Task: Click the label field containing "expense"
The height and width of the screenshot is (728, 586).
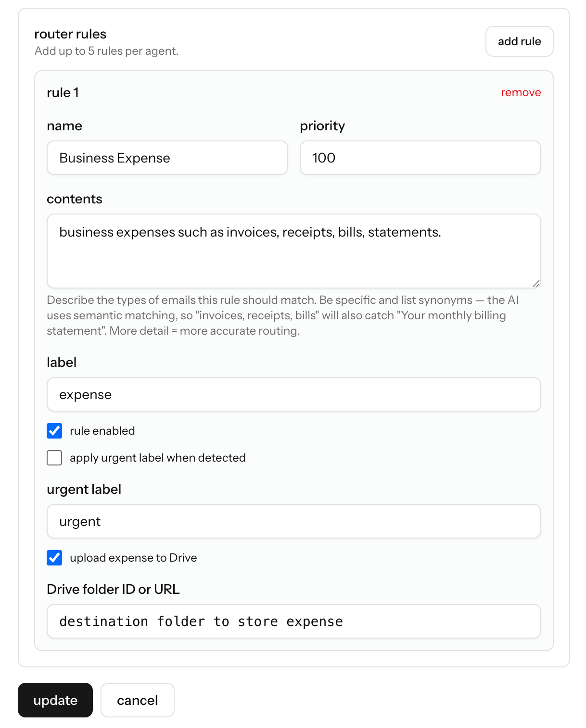Action: click(x=293, y=394)
